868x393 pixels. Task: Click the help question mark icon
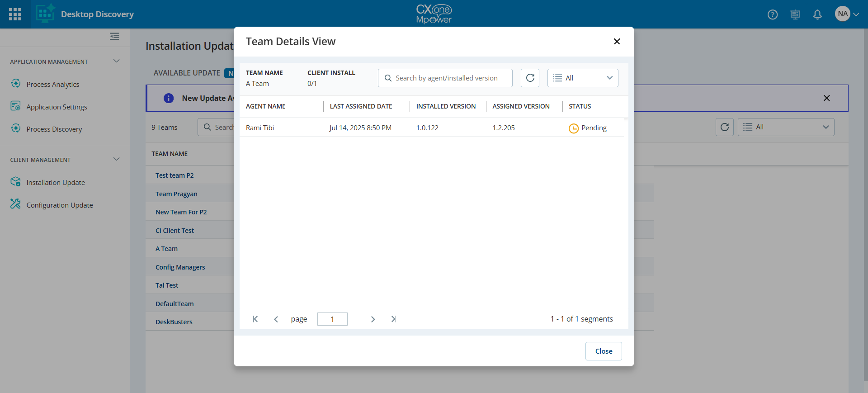pos(773,14)
